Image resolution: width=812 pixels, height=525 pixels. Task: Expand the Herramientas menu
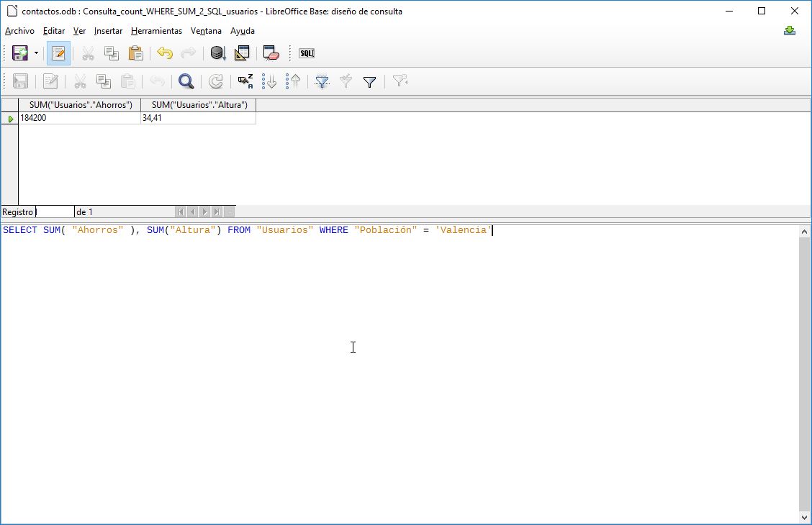[156, 31]
